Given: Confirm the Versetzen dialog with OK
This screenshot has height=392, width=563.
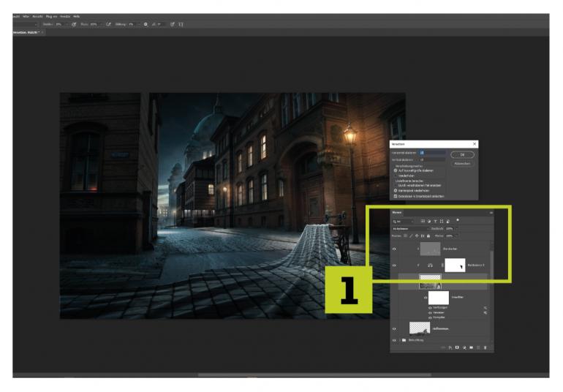Looking at the screenshot, I should pyautogui.click(x=462, y=154).
